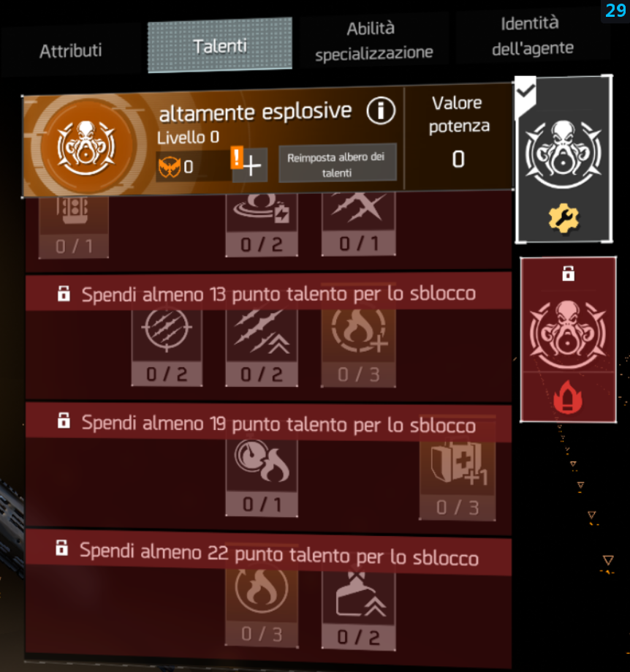Click Reimposta albero dei talenti button
This screenshot has height=672, width=630.
pos(338,164)
